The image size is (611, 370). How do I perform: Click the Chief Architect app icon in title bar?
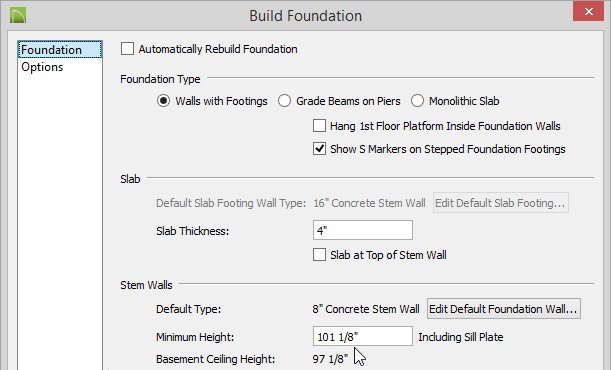tap(18, 16)
